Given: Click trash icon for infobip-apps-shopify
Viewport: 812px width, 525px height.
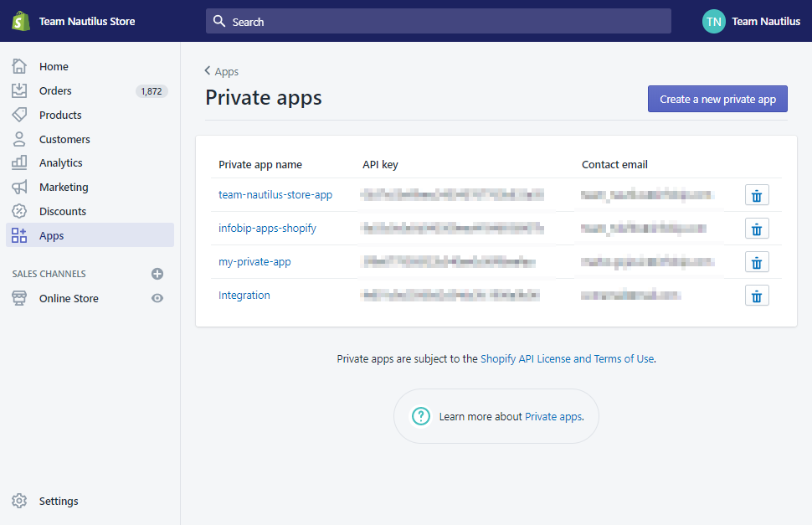Looking at the screenshot, I should tap(757, 229).
